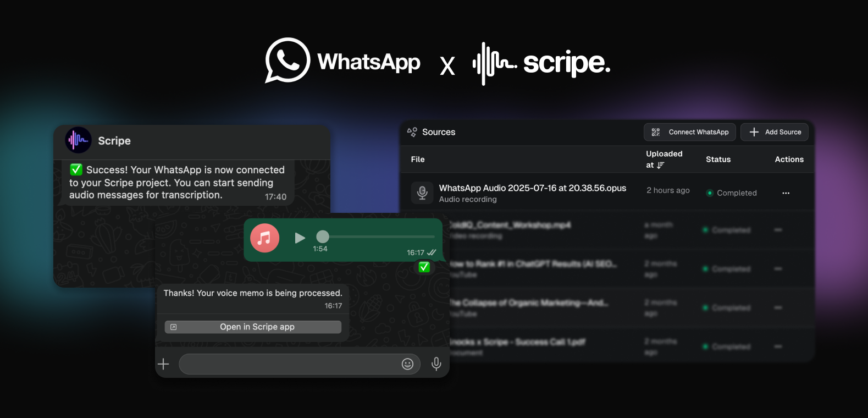Click the plus icon on Add Source

(754, 132)
